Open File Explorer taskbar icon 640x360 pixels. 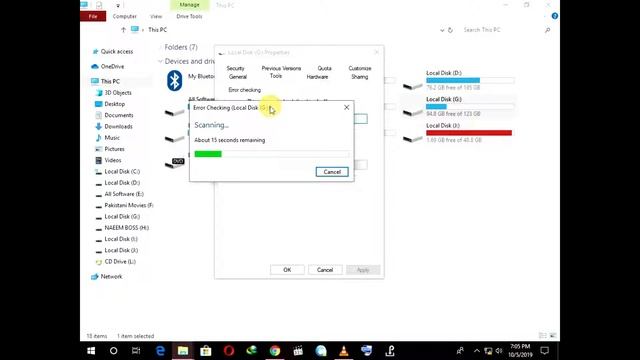pos(183,351)
